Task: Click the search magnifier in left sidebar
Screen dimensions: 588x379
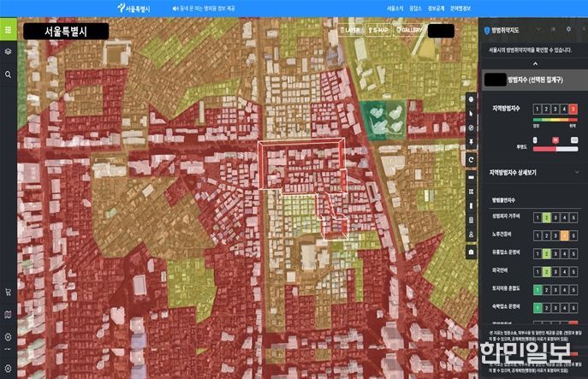Action: click(8, 74)
